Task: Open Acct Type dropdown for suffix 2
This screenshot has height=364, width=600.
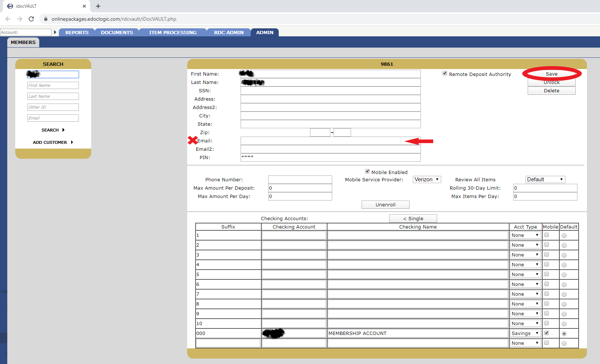Action: (525, 245)
